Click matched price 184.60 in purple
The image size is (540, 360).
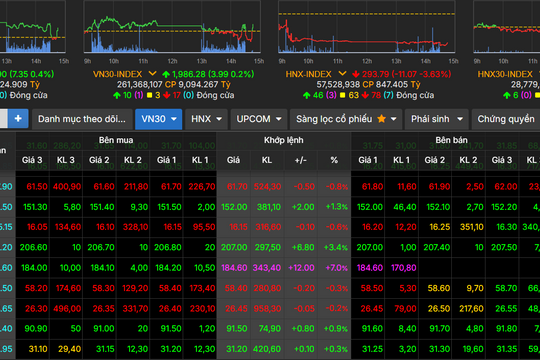(x=234, y=268)
